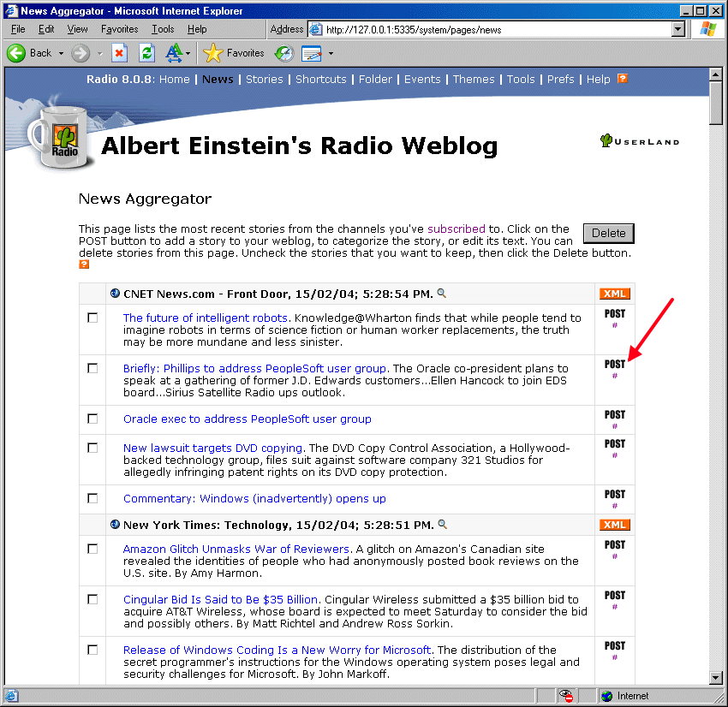Click the Favorites star icon
This screenshot has width=728, height=707.
point(213,53)
